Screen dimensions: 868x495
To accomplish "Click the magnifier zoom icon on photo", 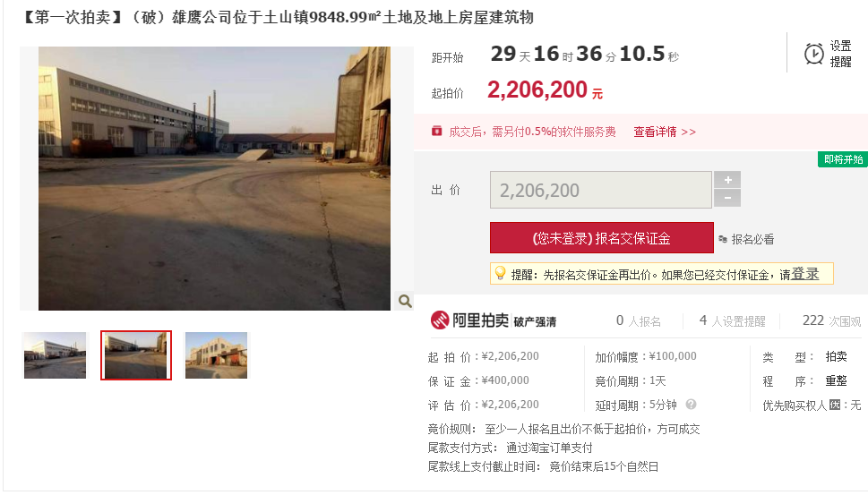I will [x=405, y=301].
